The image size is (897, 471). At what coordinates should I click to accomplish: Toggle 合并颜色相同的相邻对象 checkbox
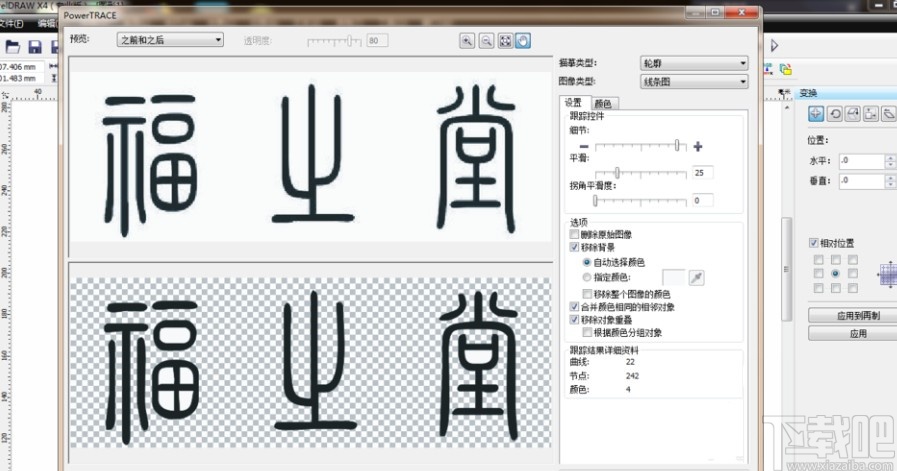click(x=574, y=307)
